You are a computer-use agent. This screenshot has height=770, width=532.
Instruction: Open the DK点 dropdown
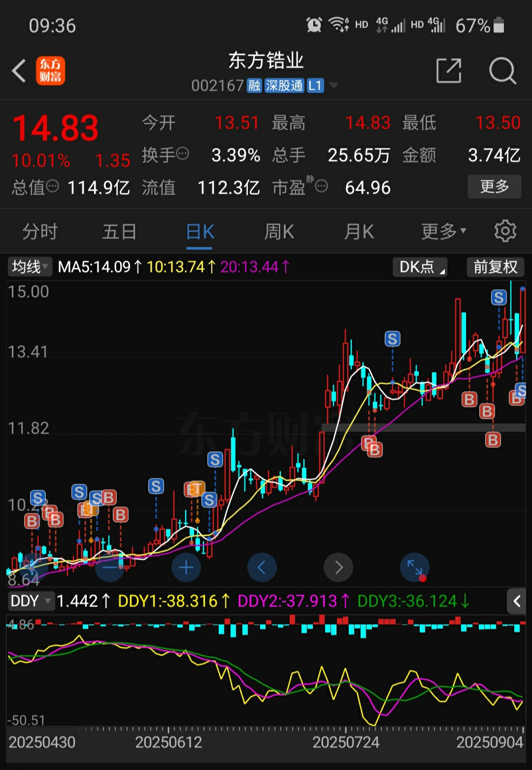tap(421, 267)
